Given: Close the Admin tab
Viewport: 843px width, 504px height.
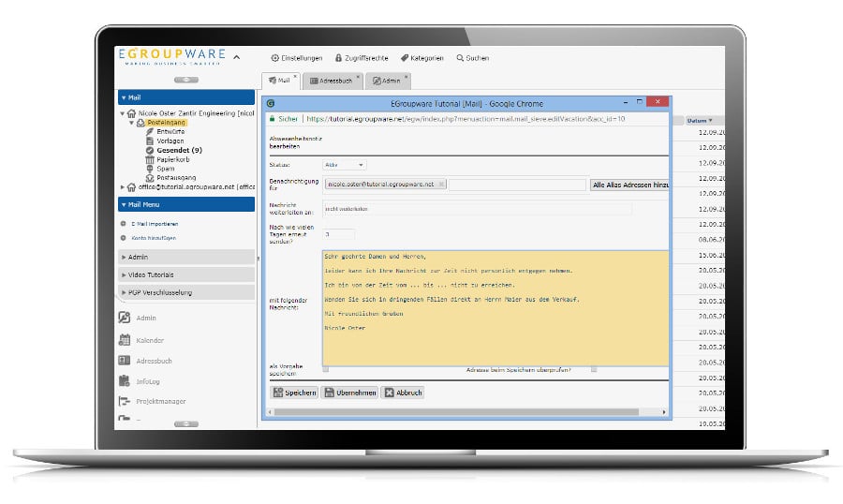Looking at the screenshot, I should point(406,77).
